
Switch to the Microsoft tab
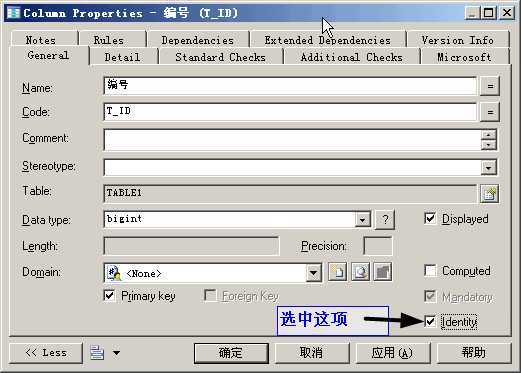point(464,57)
